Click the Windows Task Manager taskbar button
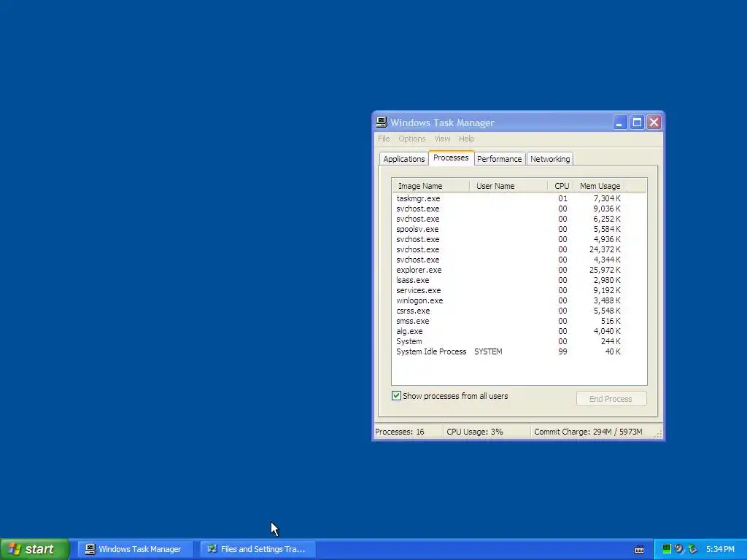 point(133,549)
